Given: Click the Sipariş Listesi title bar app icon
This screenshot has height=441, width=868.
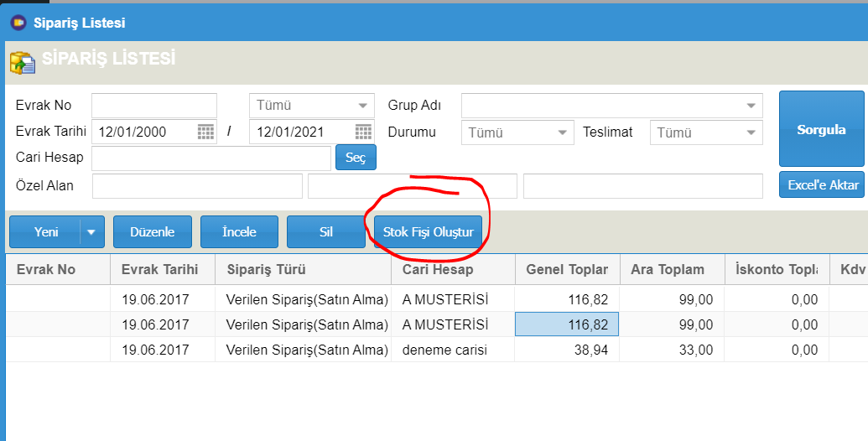Looking at the screenshot, I should coord(18,23).
